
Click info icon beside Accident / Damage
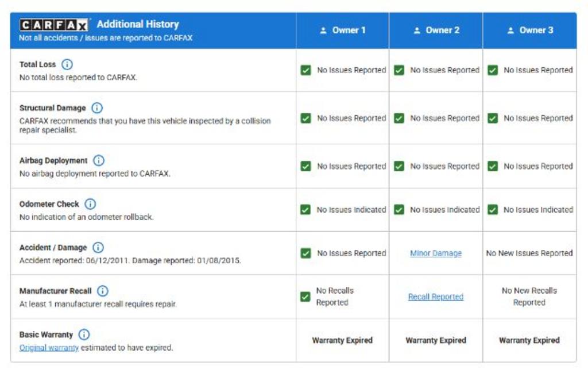coord(98,248)
